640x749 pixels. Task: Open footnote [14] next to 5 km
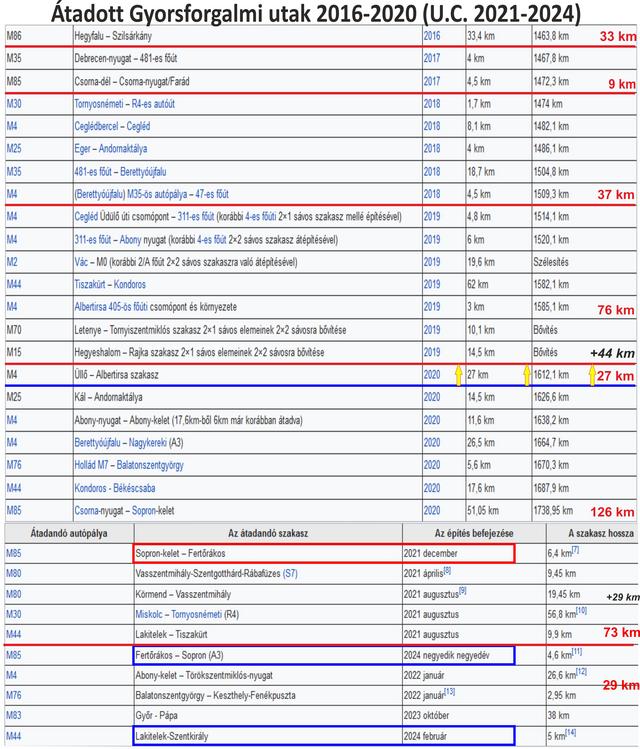pos(570,733)
